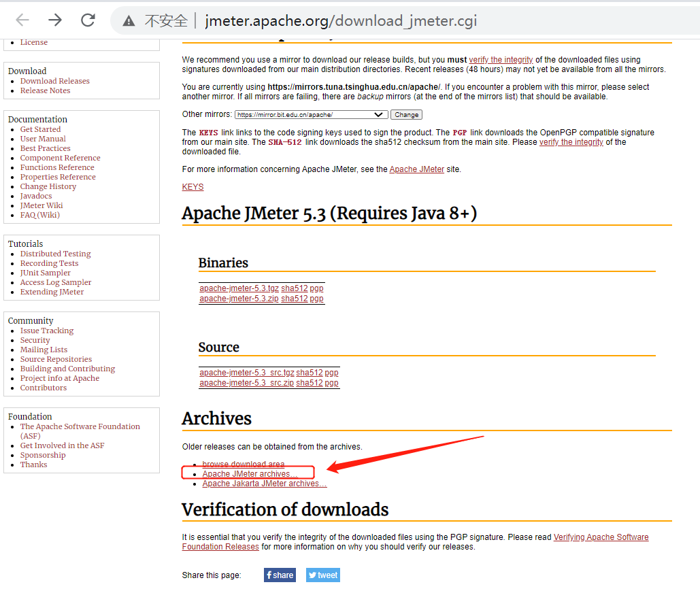The height and width of the screenshot is (591, 700).
Task: Open Release Notes in sidebar
Action: pyautogui.click(x=45, y=90)
